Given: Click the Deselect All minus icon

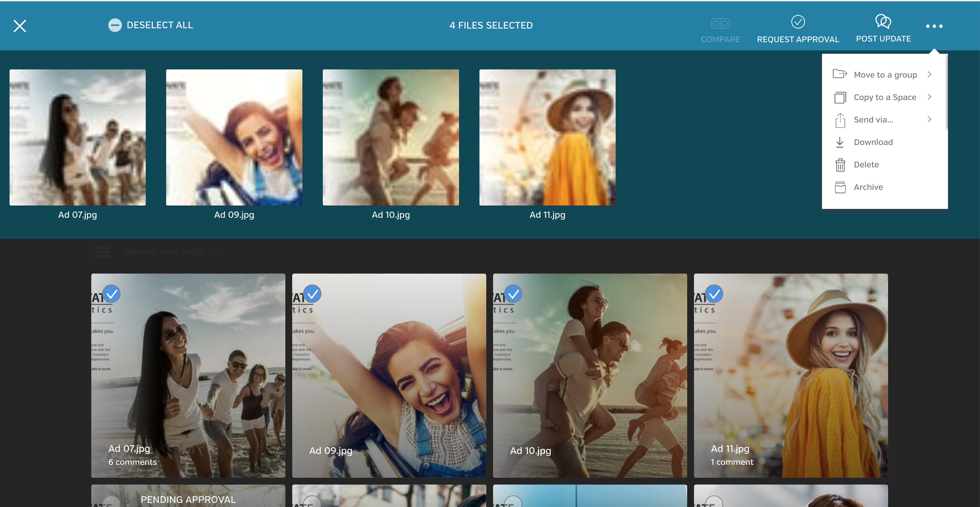Looking at the screenshot, I should (x=115, y=25).
